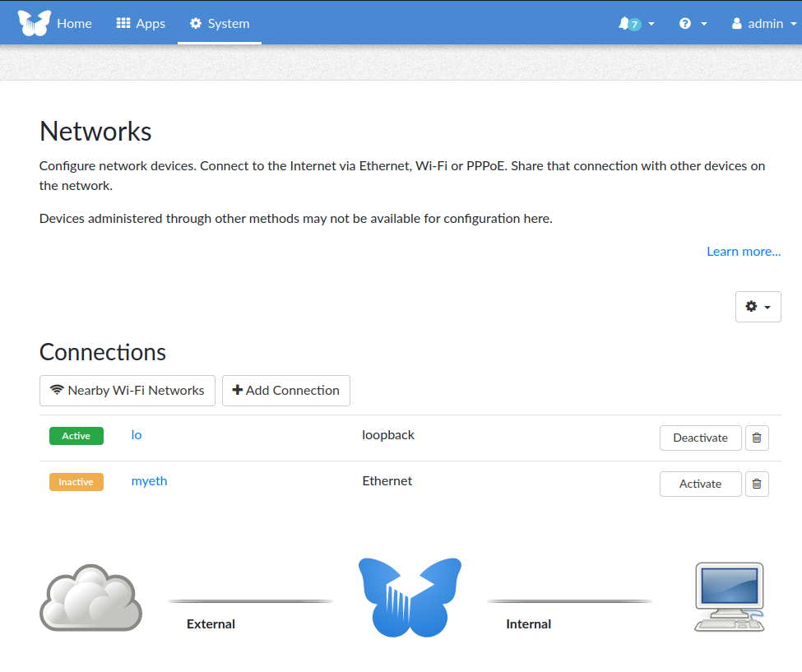Viewport: 802px width, 672px height.
Task: Click the Active status badge for lo
Action: pyautogui.click(x=76, y=436)
